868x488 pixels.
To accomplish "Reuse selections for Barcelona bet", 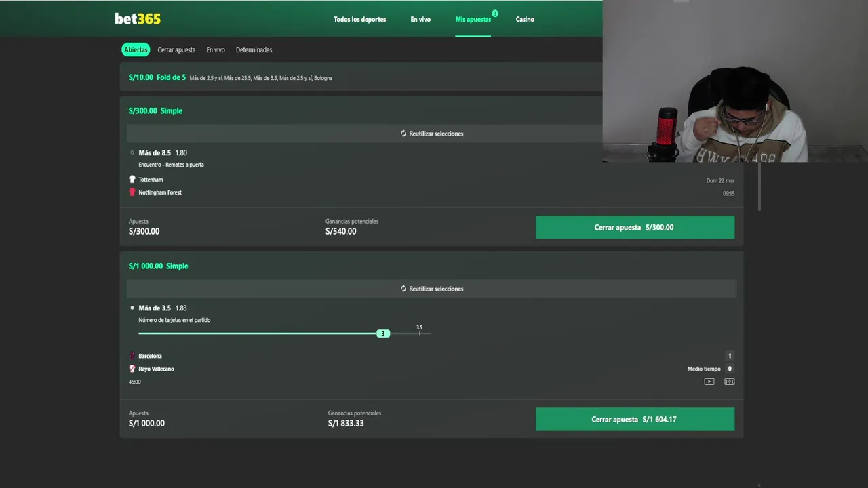I will [x=431, y=289].
